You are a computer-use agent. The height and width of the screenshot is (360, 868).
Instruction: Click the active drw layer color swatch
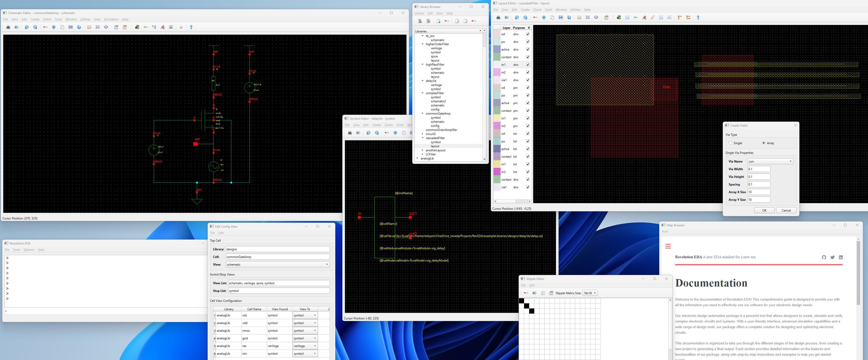click(x=497, y=49)
